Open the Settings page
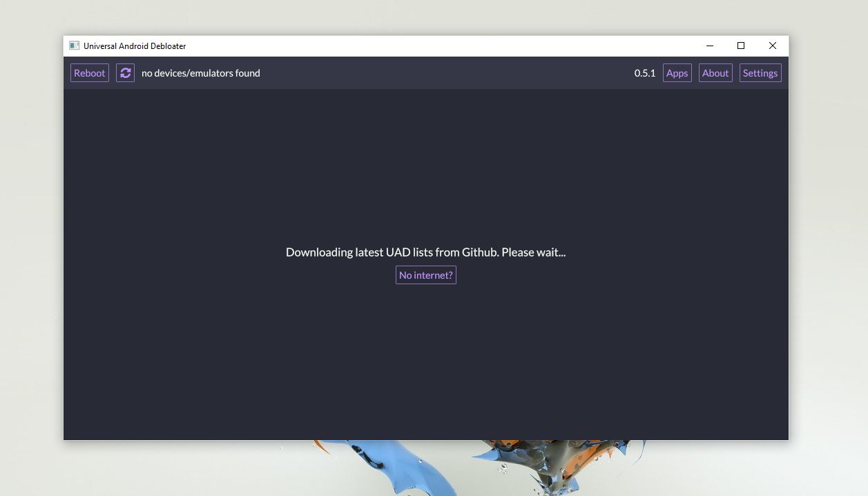This screenshot has width=868, height=496. pos(760,73)
